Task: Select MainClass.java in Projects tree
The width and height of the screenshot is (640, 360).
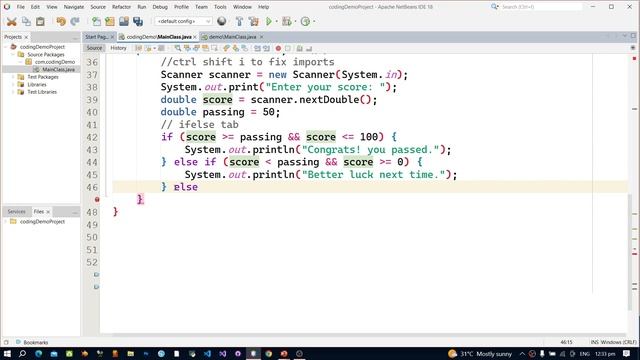Action: (58, 70)
